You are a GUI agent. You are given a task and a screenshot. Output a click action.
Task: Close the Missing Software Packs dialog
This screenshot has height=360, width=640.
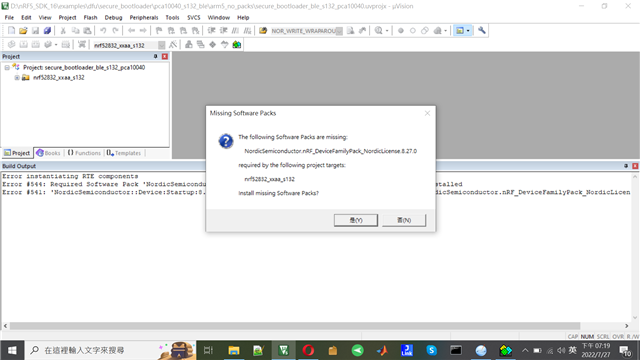[427, 113]
